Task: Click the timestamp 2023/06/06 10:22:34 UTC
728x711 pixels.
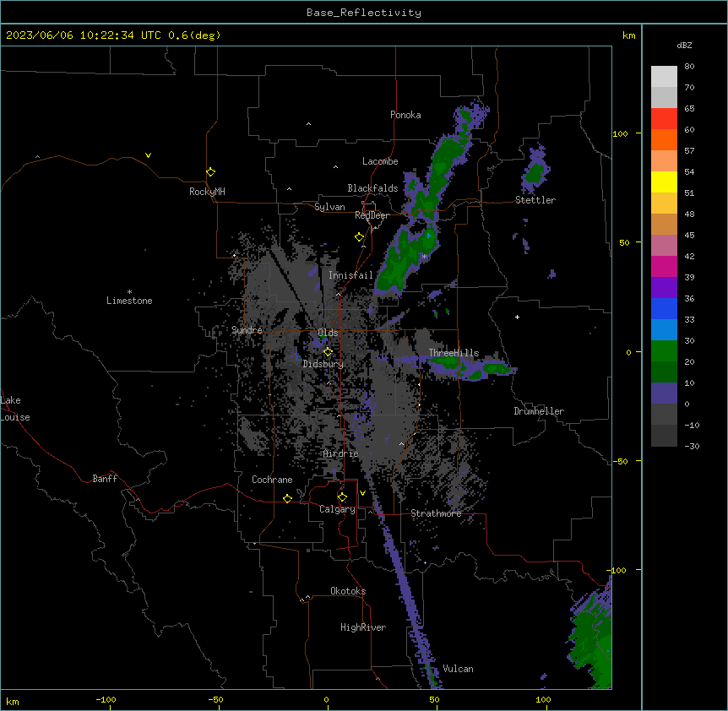Action: pos(84,35)
